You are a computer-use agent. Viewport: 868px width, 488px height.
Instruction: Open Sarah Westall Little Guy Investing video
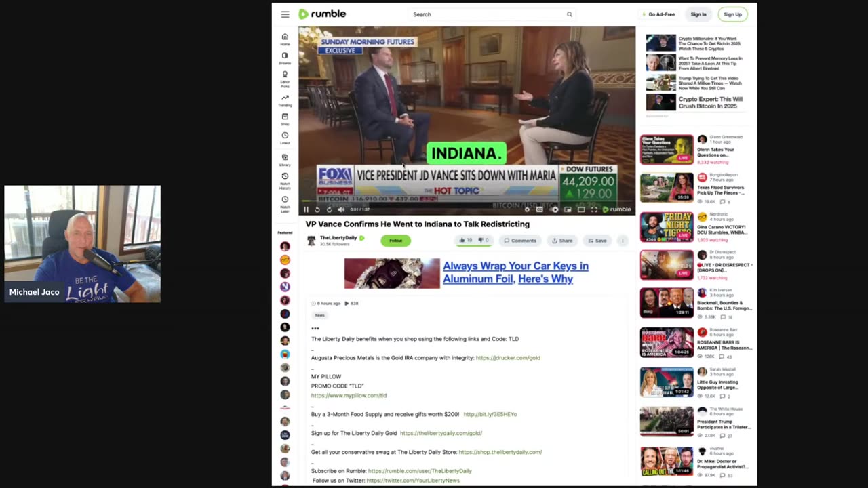(x=667, y=382)
